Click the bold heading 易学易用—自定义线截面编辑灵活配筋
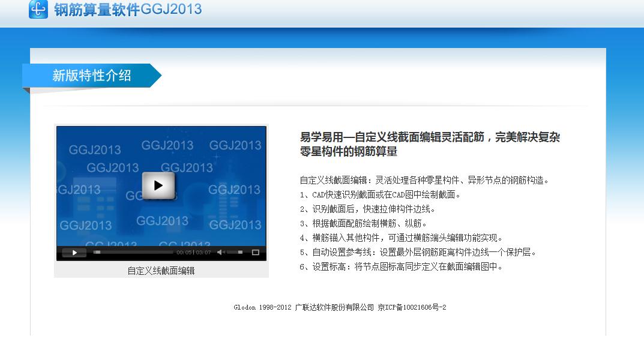This screenshot has height=357, width=644. pyautogui.click(x=430, y=144)
